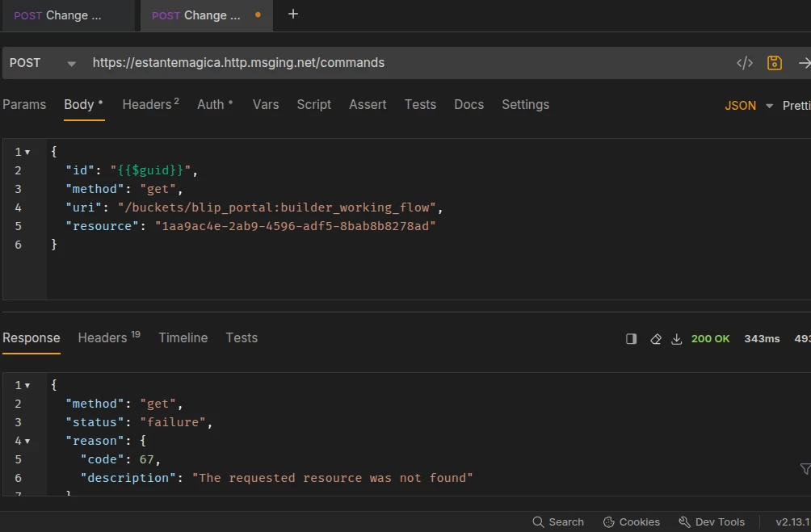Save the request with the floppy disk icon

tap(775, 63)
